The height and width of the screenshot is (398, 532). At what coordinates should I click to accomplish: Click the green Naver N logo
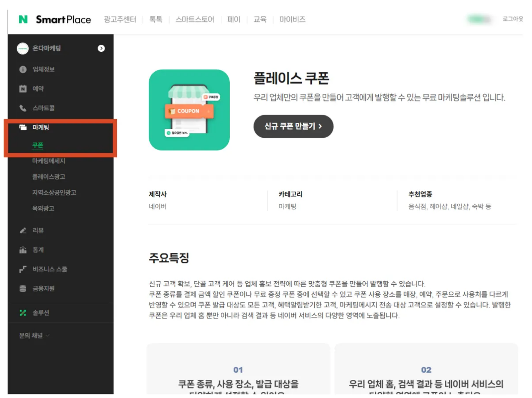[x=23, y=19]
